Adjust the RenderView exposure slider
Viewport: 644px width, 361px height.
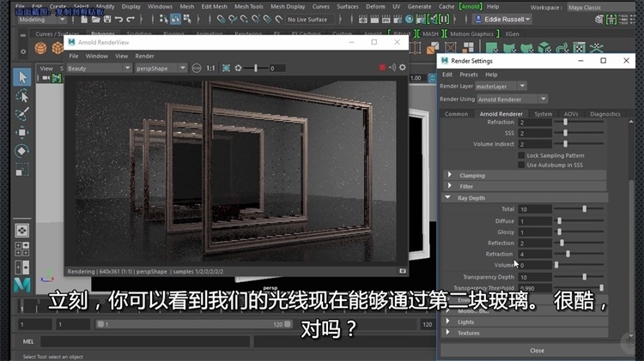256,68
